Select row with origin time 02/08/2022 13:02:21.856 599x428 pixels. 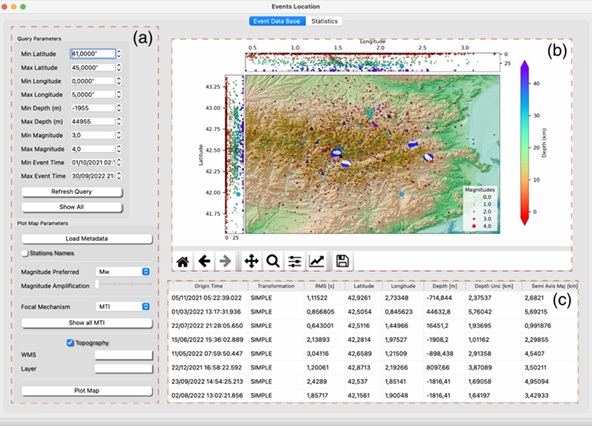tap(373, 396)
